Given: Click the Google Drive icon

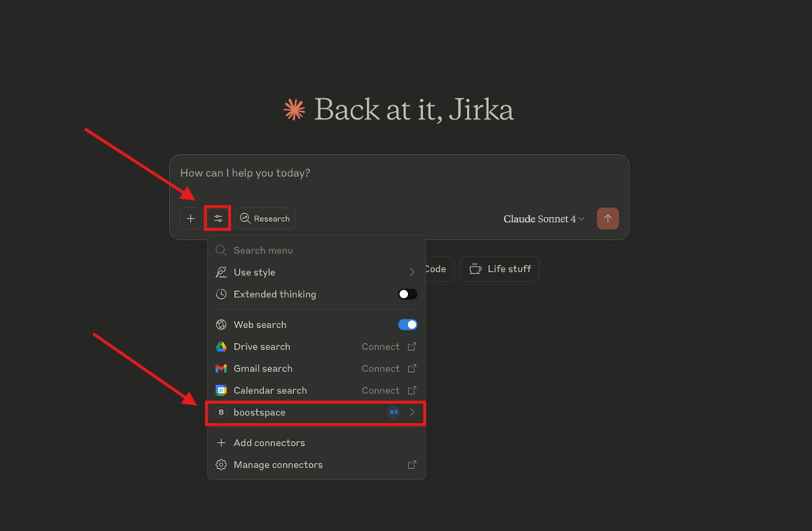Looking at the screenshot, I should tap(221, 347).
